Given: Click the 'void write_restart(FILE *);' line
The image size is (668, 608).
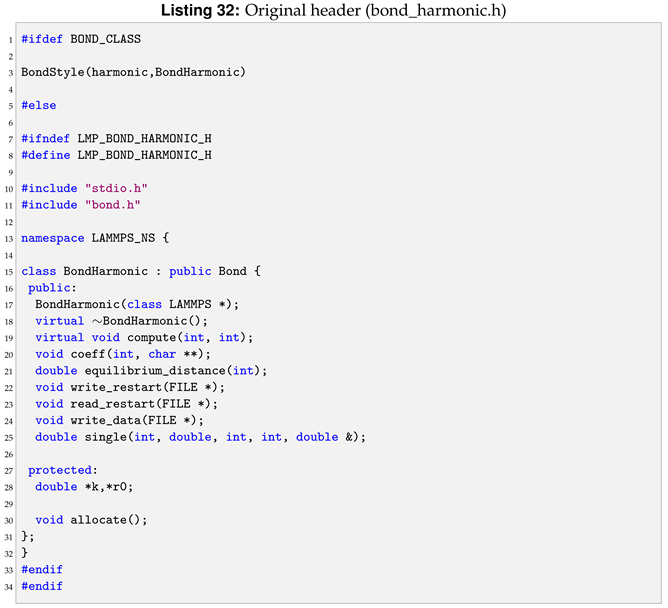Looking at the screenshot, I should [x=130, y=387].
